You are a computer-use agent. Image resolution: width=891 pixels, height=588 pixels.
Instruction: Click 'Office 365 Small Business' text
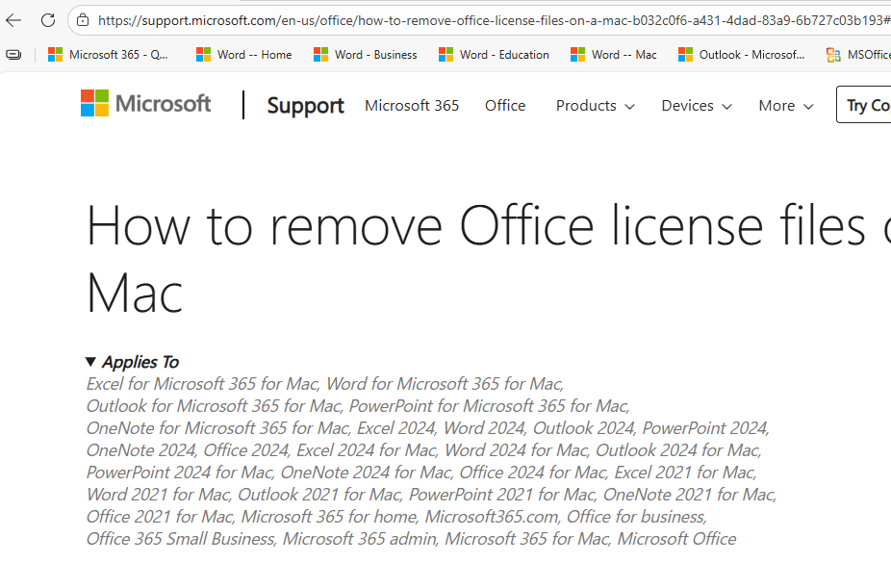click(180, 539)
